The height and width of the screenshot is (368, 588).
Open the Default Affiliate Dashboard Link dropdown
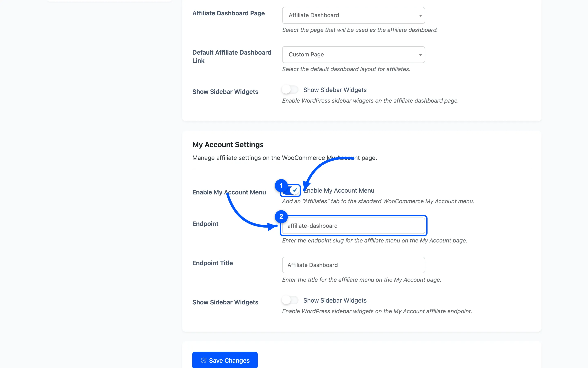pos(353,55)
